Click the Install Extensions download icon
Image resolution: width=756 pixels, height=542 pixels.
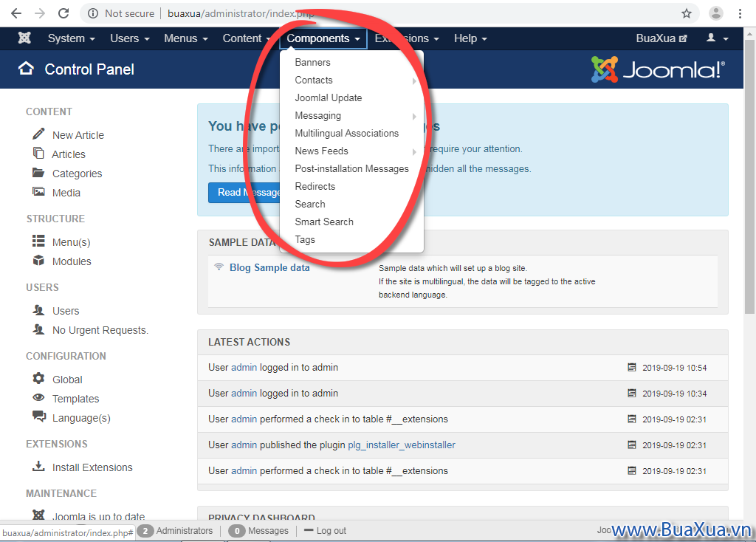[x=38, y=466]
